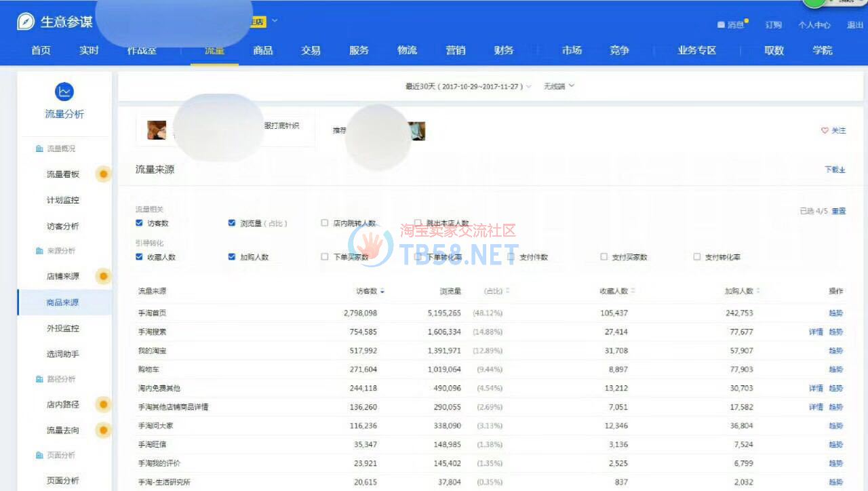Open the 竞争 top nav tab
868x491 pixels.
point(619,50)
